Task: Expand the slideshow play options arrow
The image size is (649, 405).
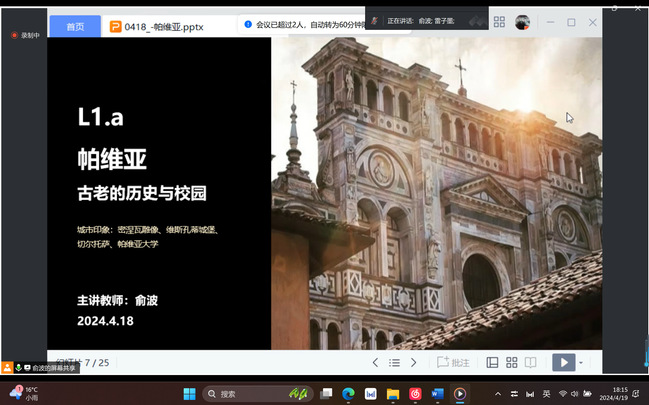Action: click(580, 362)
